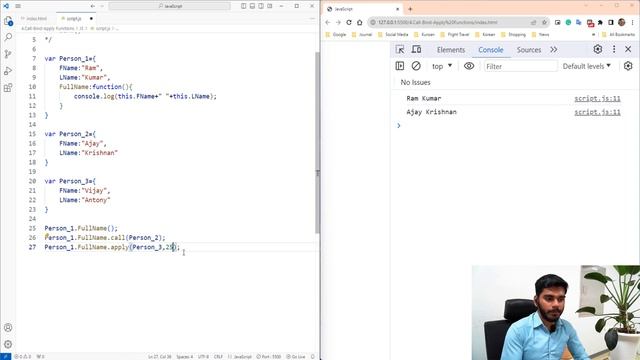Viewport: 640px width, 360px height.
Task: Open editor More Actions ellipsis
Action: click(312, 19)
